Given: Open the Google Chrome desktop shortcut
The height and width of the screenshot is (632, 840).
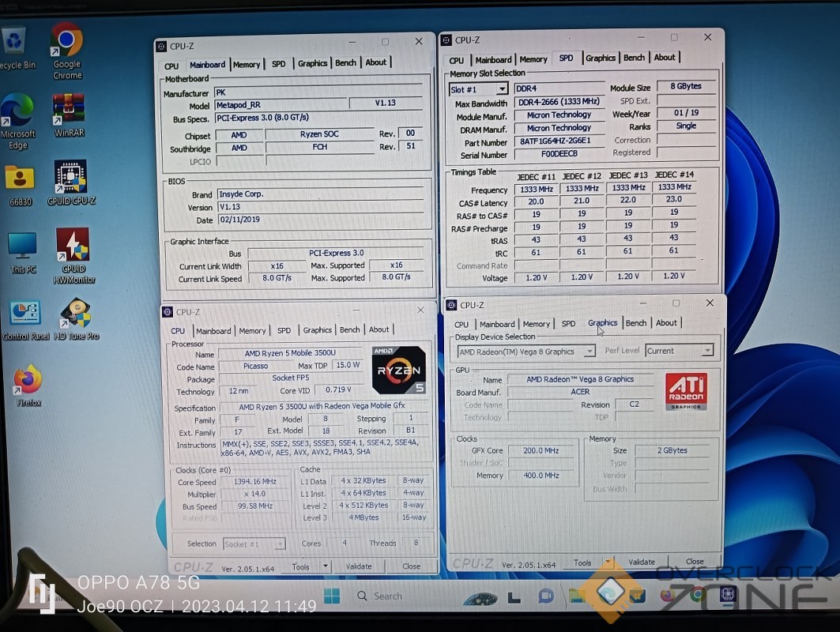Looking at the screenshot, I should pyautogui.click(x=67, y=51).
